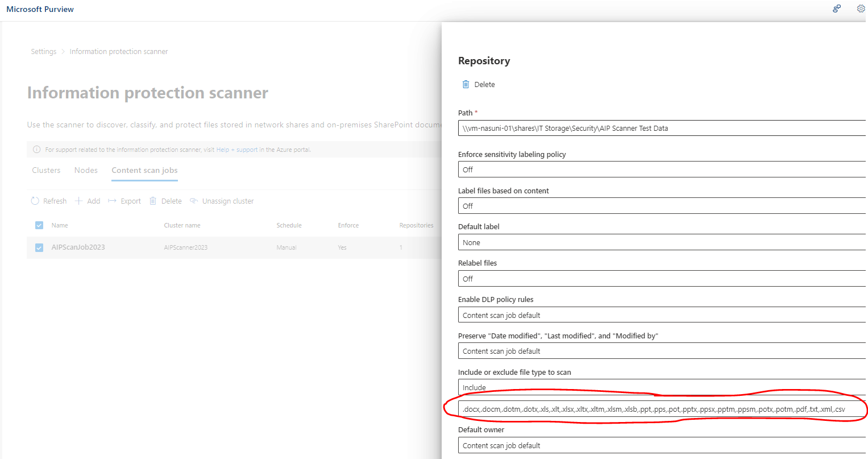
Task: Delete the repository using its trash icon
Action: [x=466, y=84]
